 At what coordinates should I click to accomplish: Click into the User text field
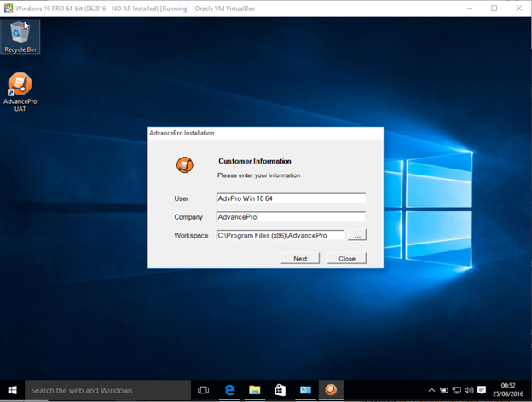290,198
